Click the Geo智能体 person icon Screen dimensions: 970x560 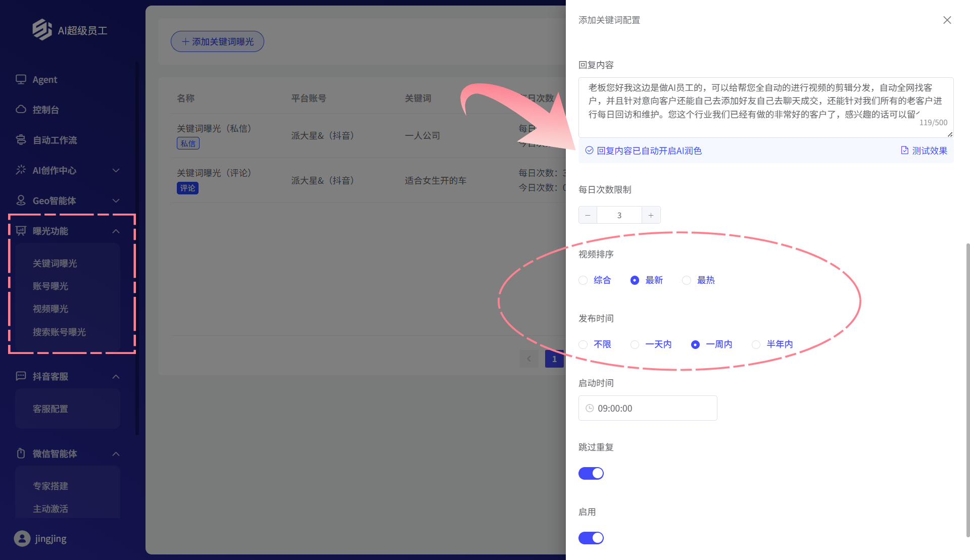[21, 200]
